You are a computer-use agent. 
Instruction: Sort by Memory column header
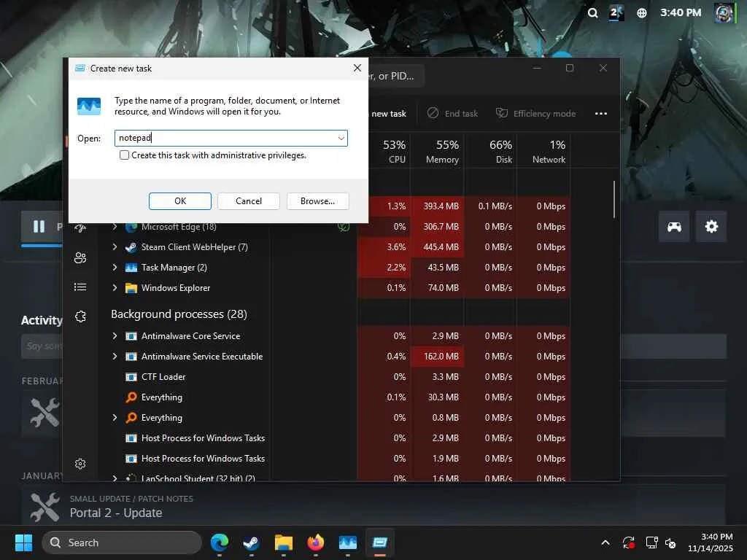pos(442,151)
